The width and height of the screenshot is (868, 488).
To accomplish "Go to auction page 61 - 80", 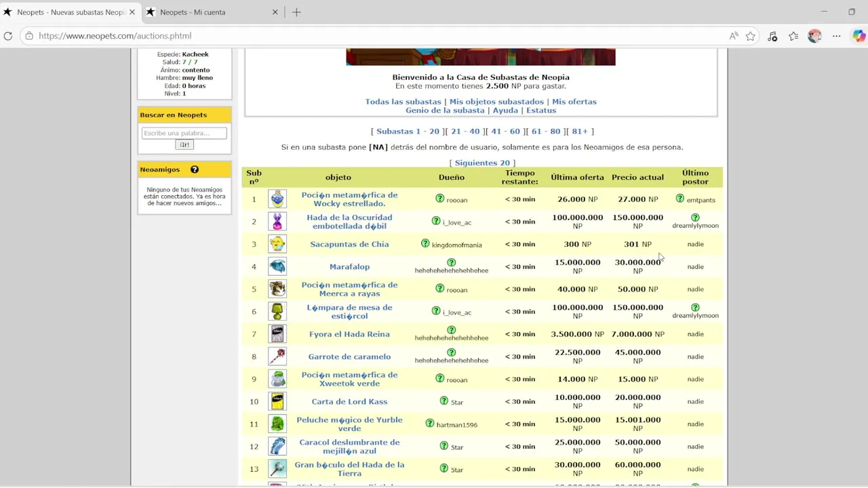I will point(546,131).
